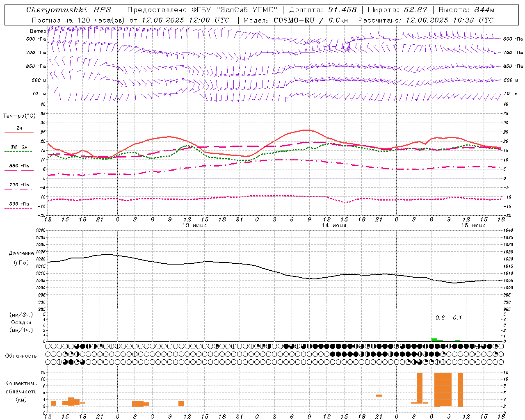Click the '13 июня' date label
This screenshot has width=525, height=420.
(x=194, y=226)
